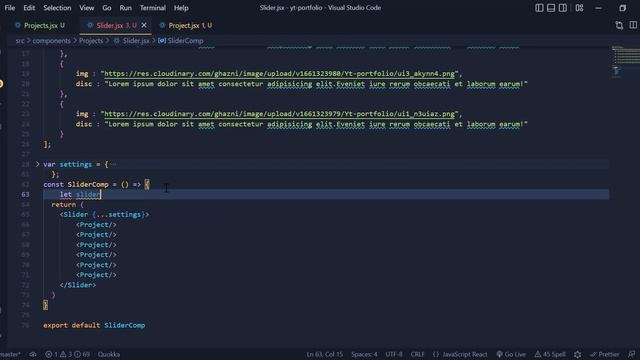Click the 45 Spell warning indicator
Viewport: 640px width, 360px height.
tap(550, 354)
